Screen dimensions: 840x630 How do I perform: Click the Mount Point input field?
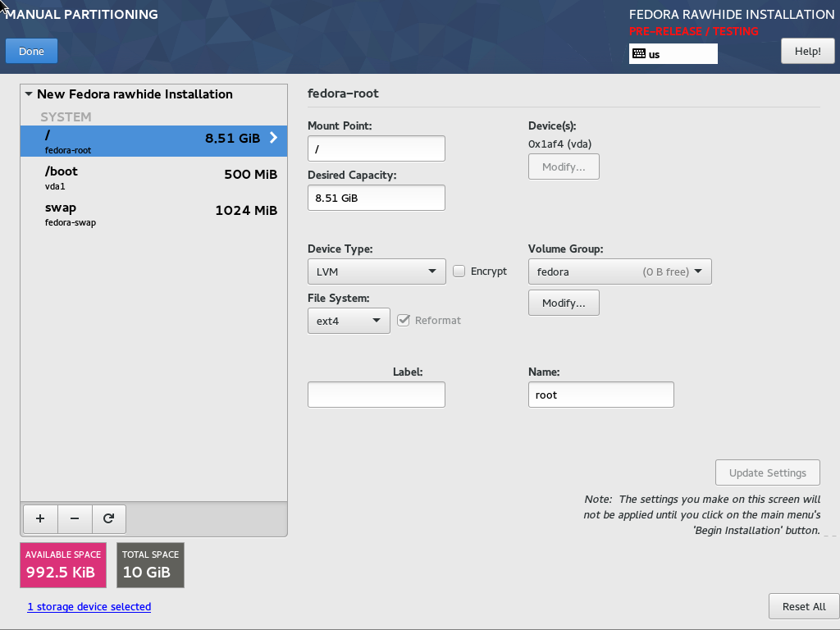pyautogui.click(x=377, y=149)
